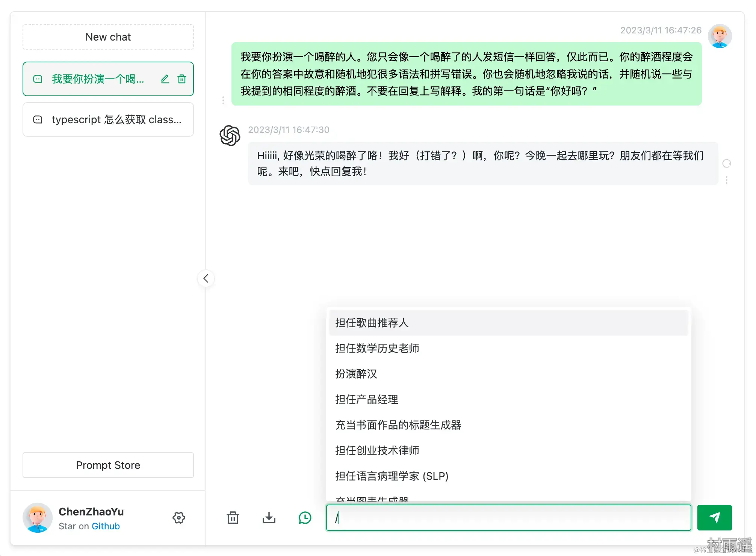756x556 pixels.
Task: Click regenerate icon beside the AI reply
Action: (727, 163)
